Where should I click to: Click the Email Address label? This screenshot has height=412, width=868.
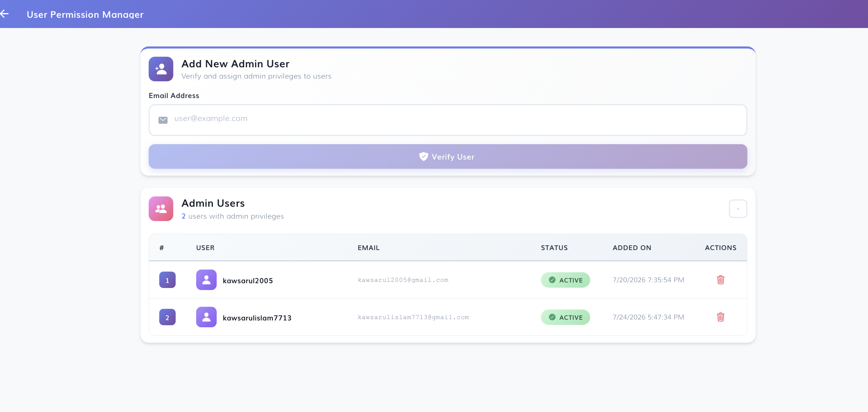(x=174, y=96)
